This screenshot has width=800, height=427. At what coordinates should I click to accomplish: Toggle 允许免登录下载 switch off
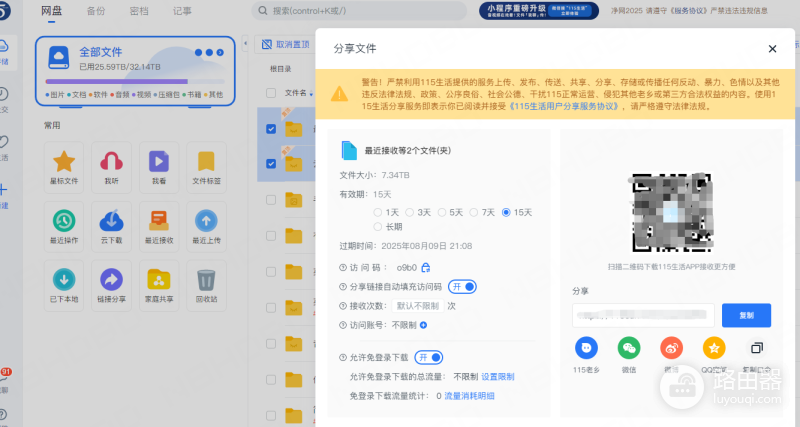(429, 358)
